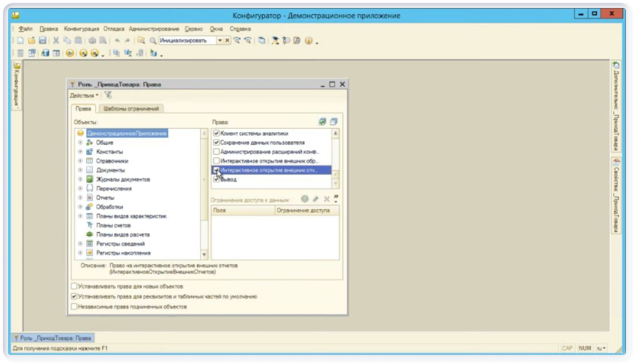Click the Роль _ПриходТовара: Права taskbar button
635x364 pixels.
pos(52,338)
